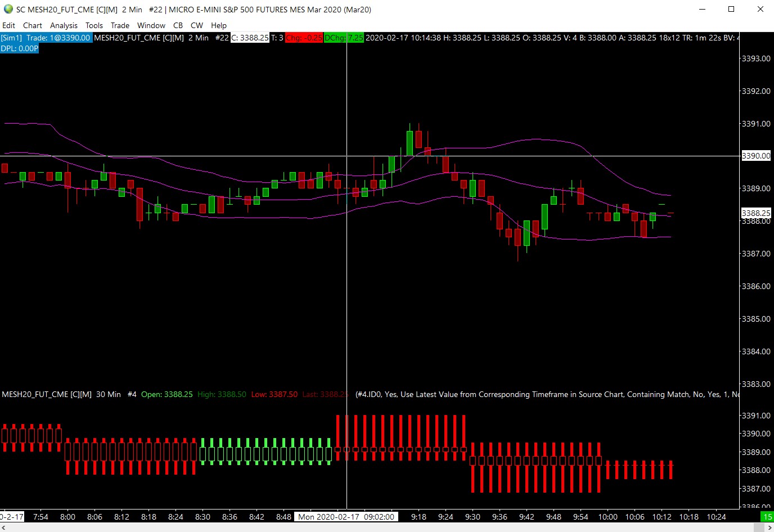Screen dimensions: 774x532
Task: Click the right scroll arrow of the horizontal scrollbar
Action: click(x=770, y=527)
